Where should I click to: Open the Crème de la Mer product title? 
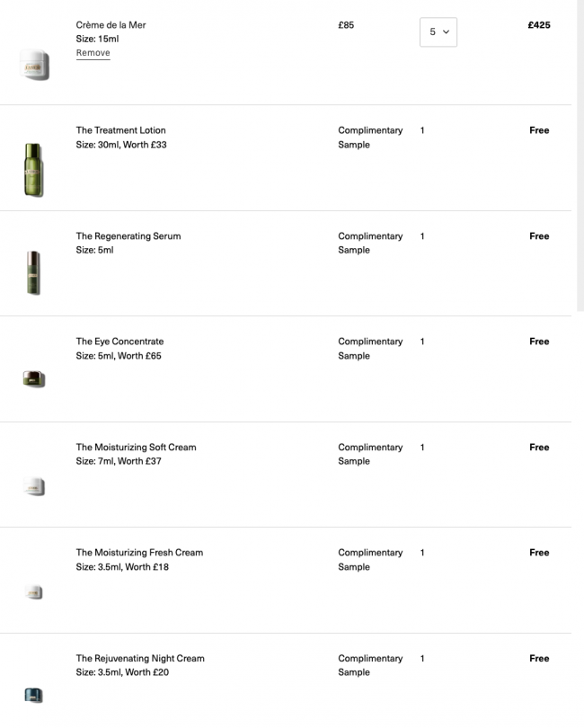pyautogui.click(x=111, y=25)
